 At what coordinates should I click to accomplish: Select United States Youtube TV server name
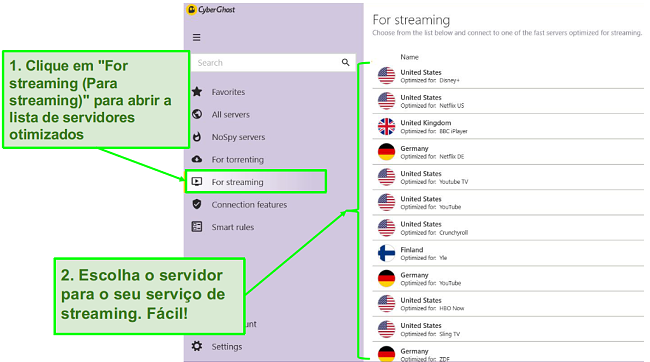coord(421,173)
